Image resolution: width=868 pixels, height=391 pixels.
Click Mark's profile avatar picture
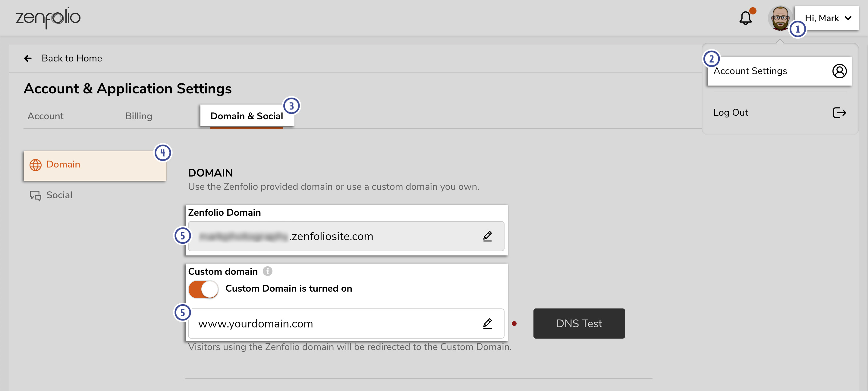coord(780,18)
